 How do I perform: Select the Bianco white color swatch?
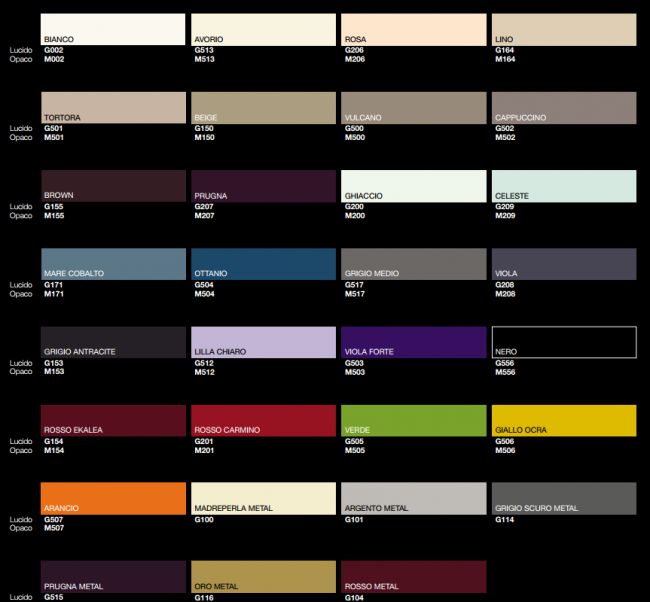click(x=114, y=29)
